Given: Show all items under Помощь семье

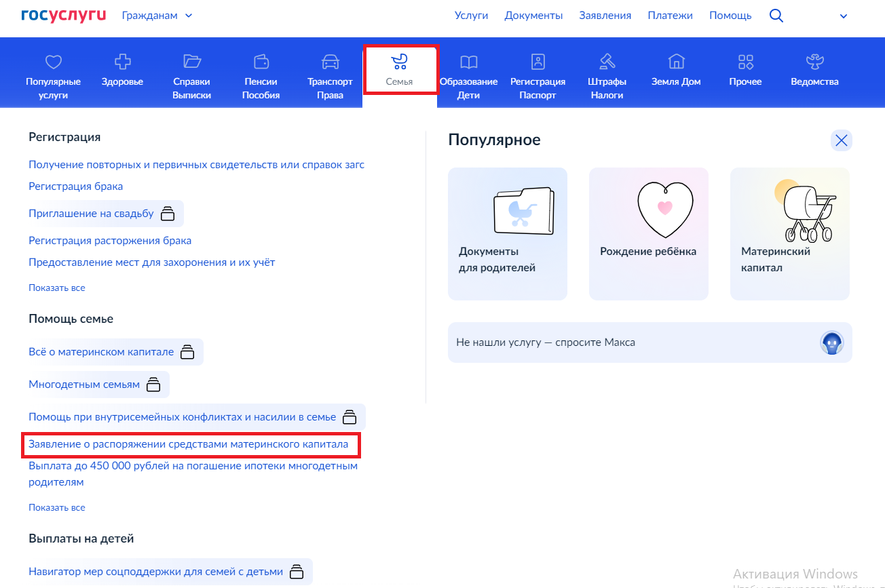Looking at the screenshot, I should coord(57,507).
